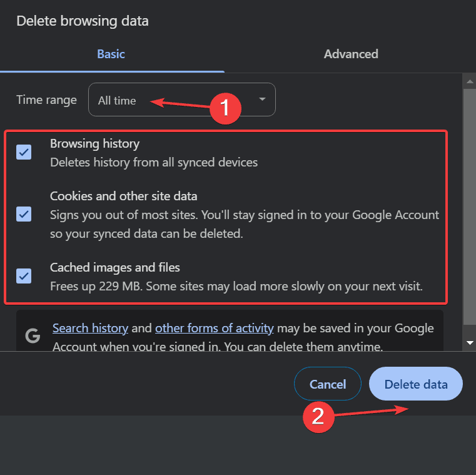The height and width of the screenshot is (475, 476).
Task: Click the Browsing history label text
Action: pos(94,144)
